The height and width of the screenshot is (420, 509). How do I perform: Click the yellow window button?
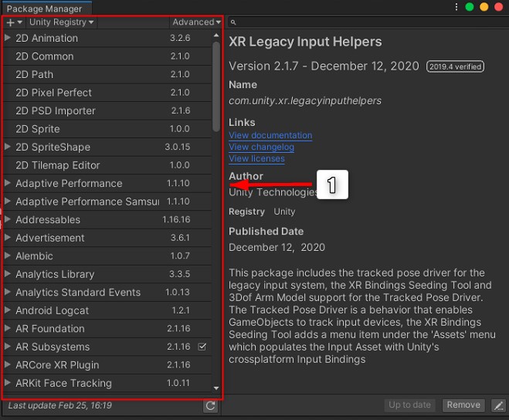(484, 7)
